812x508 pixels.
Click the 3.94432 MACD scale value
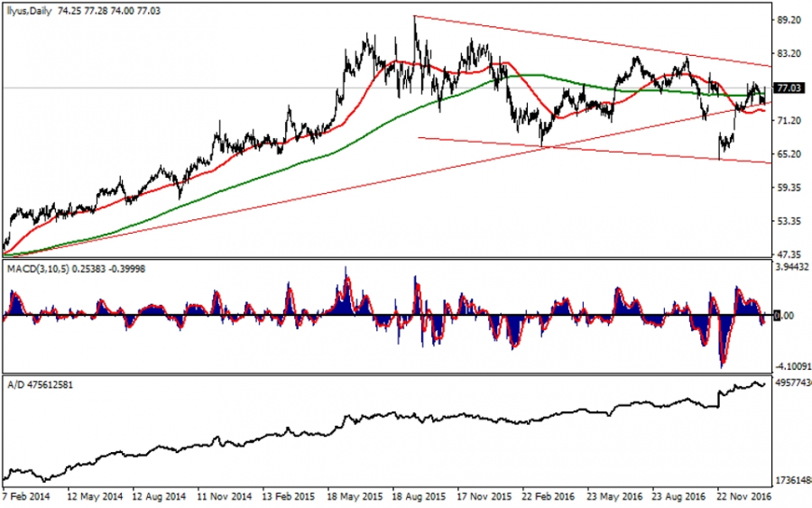[x=791, y=267]
